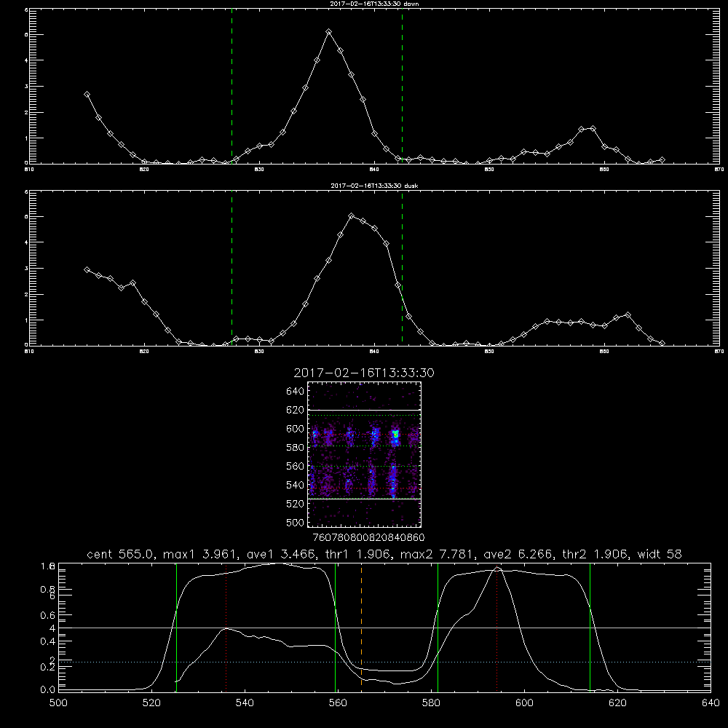Click the '2017-02-16T13:33:30 dusk' plot title

tap(374, 186)
